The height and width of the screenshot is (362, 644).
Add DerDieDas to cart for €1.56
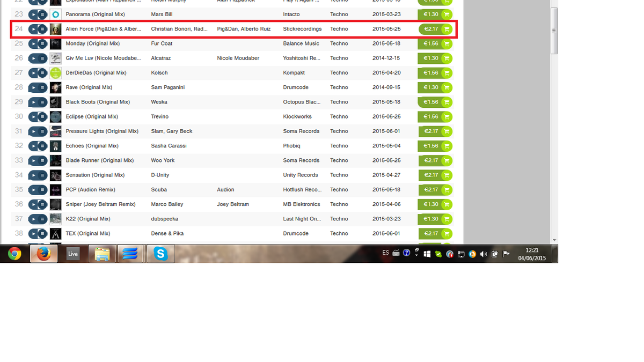(435, 72)
